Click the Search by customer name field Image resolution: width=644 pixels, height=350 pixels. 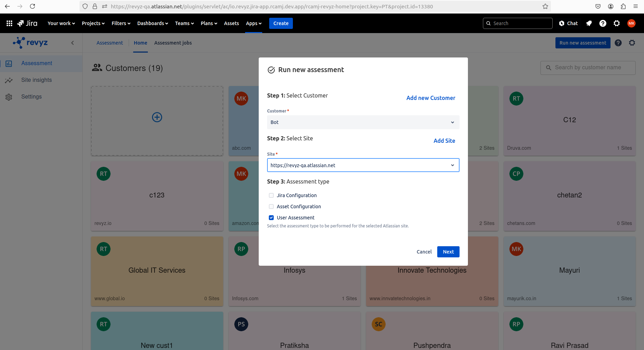click(x=588, y=68)
